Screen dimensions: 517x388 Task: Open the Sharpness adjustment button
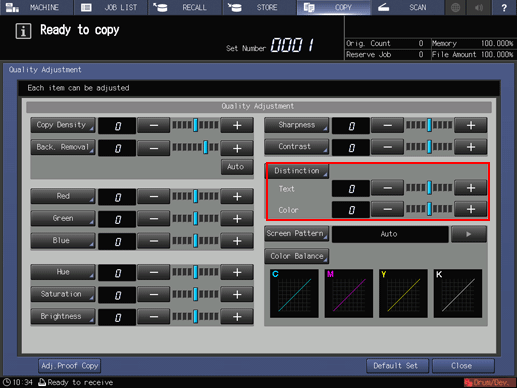[x=297, y=125]
